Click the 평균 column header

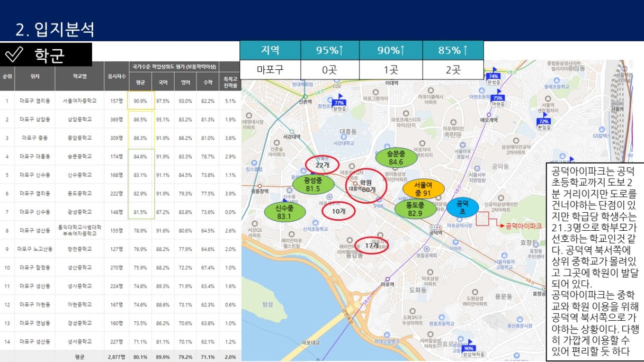click(141, 82)
